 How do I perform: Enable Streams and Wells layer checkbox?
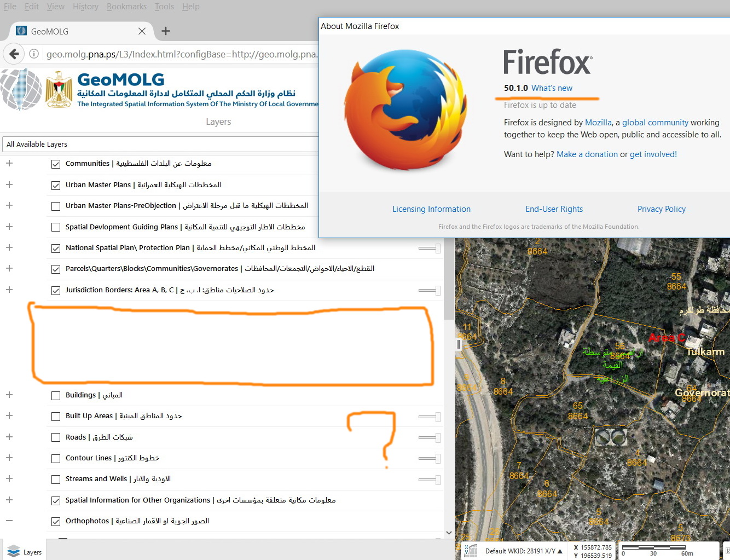(56, 479)
